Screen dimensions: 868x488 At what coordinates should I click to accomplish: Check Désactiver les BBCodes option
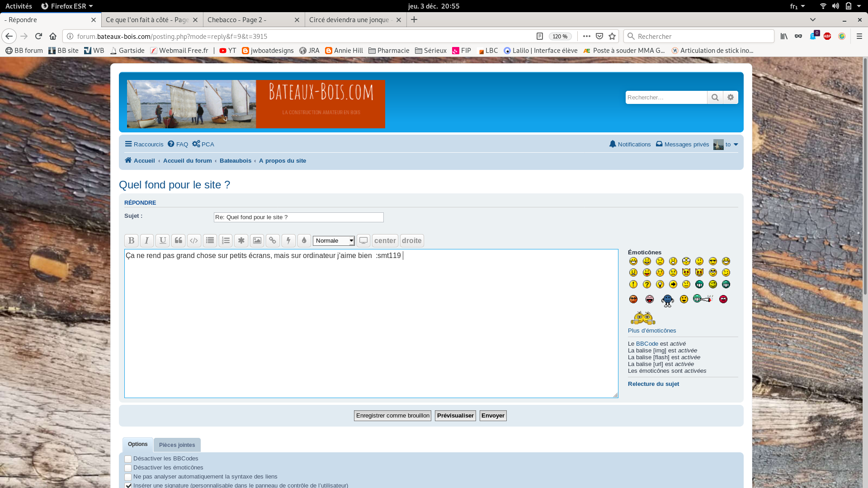(128, 459)
